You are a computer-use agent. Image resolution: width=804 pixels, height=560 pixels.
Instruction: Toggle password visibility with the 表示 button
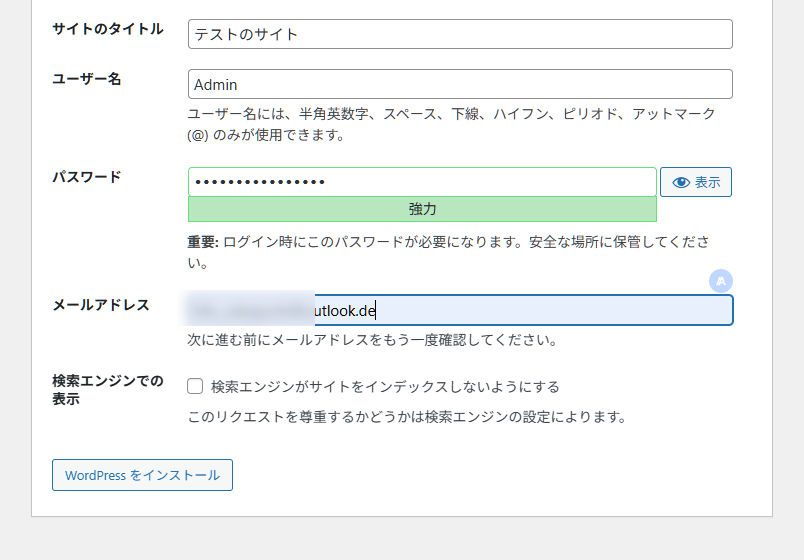(696, 182)
